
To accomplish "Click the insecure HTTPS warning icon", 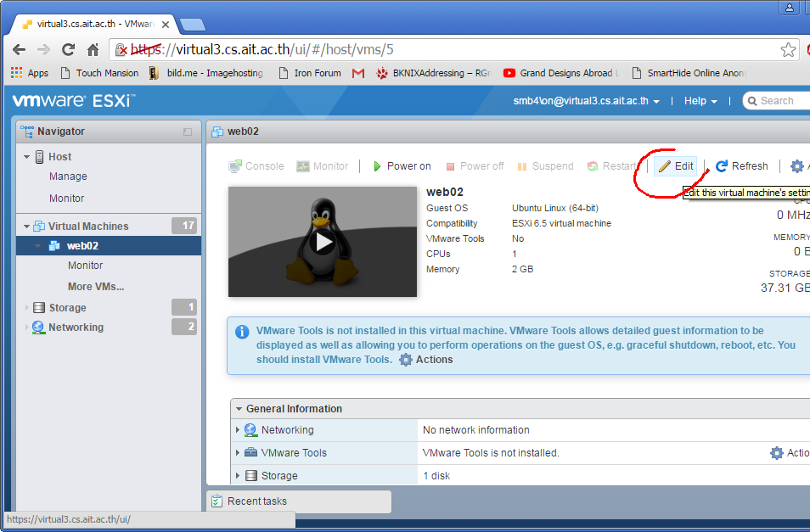I will tap(121, 49).
